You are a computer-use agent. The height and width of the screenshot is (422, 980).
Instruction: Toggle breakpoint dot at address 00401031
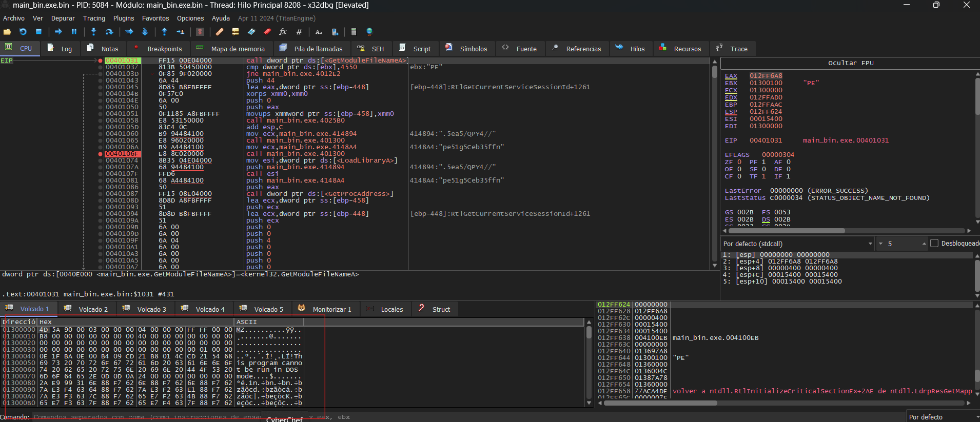click(101, 61)
